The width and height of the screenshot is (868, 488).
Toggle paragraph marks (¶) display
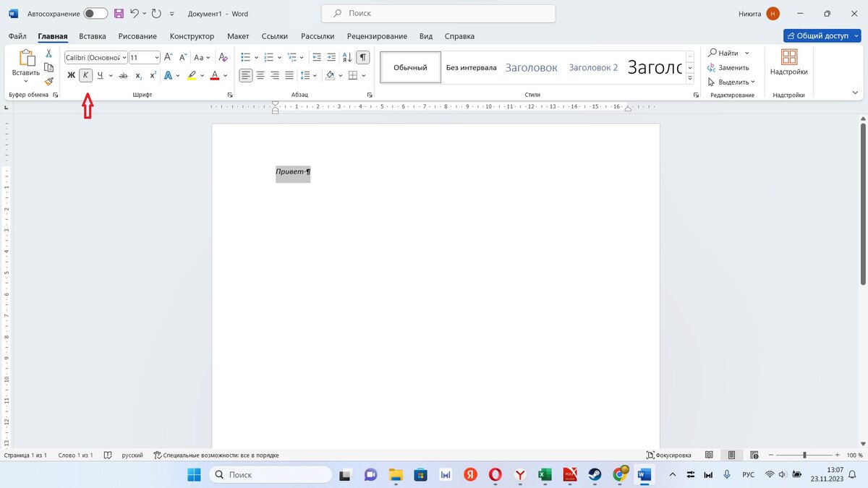[363, 57]
